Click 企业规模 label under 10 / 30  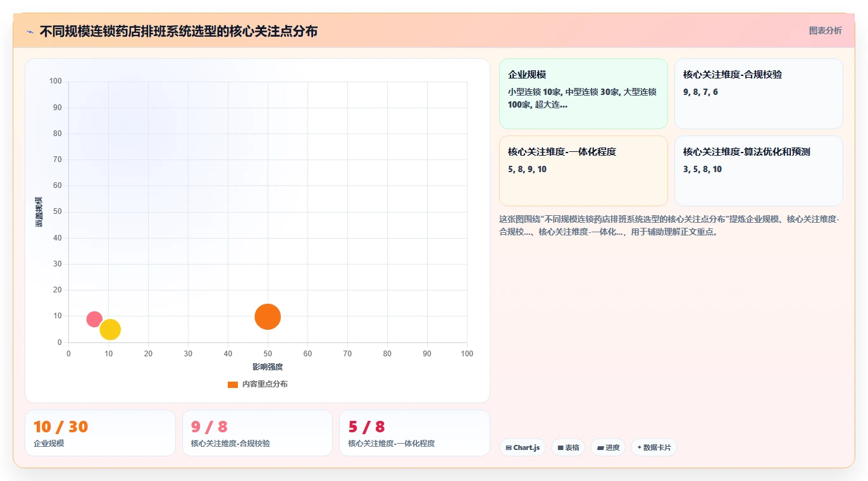click(x=49, y=444)
